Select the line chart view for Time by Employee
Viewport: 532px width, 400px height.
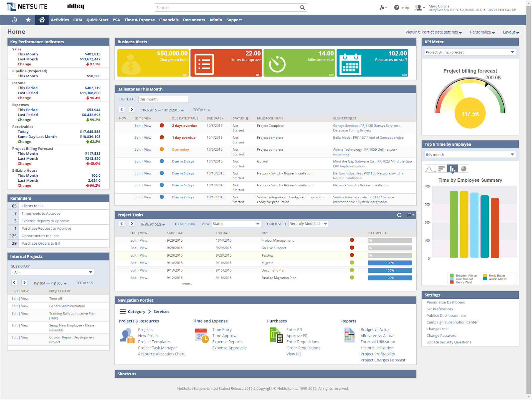click(430, 169)
